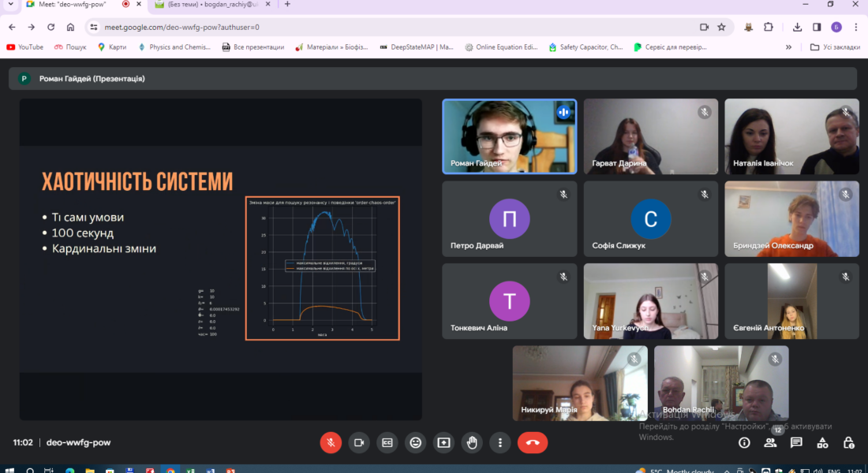Viewport: 868px width, 473px height.
Task: Unmute the microphone in the call bar
Action: (x=331, y=442)
